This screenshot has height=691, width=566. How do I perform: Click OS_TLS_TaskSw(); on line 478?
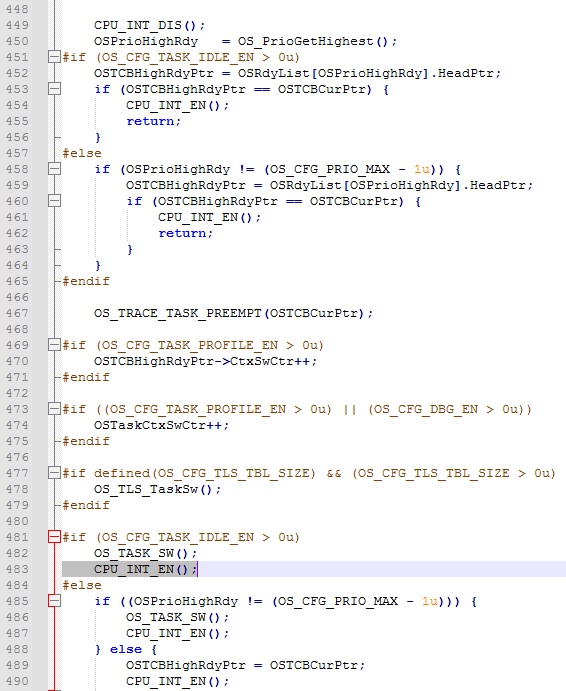click(157, 489)
